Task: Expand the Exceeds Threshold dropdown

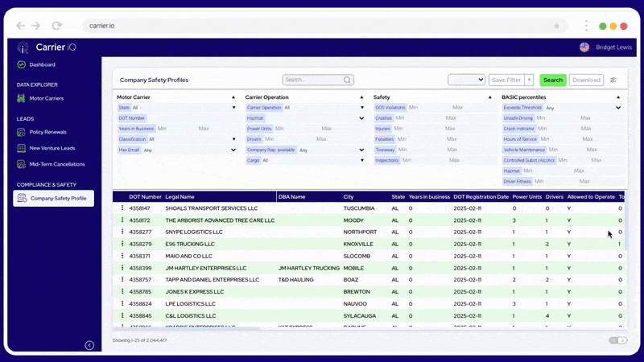Action: (618, 108)
